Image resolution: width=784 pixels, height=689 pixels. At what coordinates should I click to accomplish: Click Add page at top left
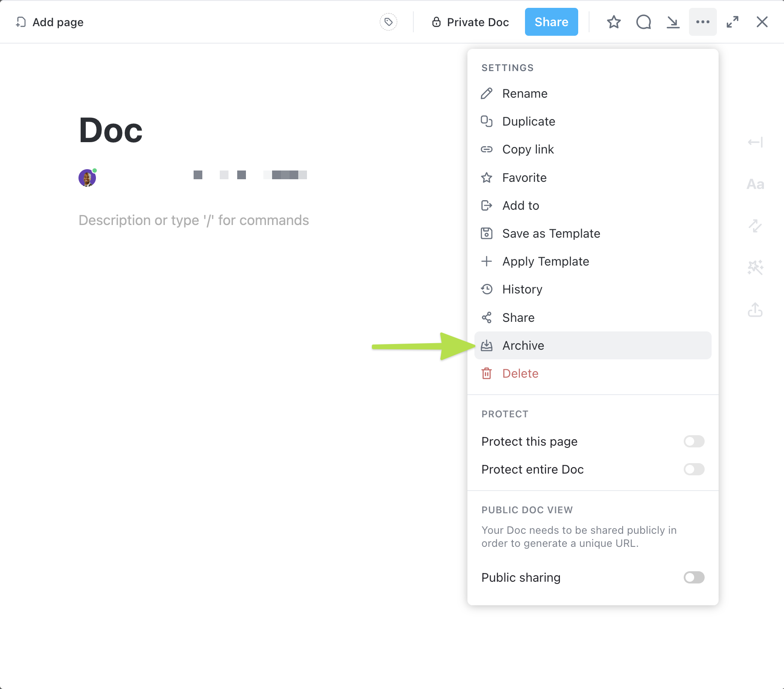pyautogui.click(x=50, y=22)
